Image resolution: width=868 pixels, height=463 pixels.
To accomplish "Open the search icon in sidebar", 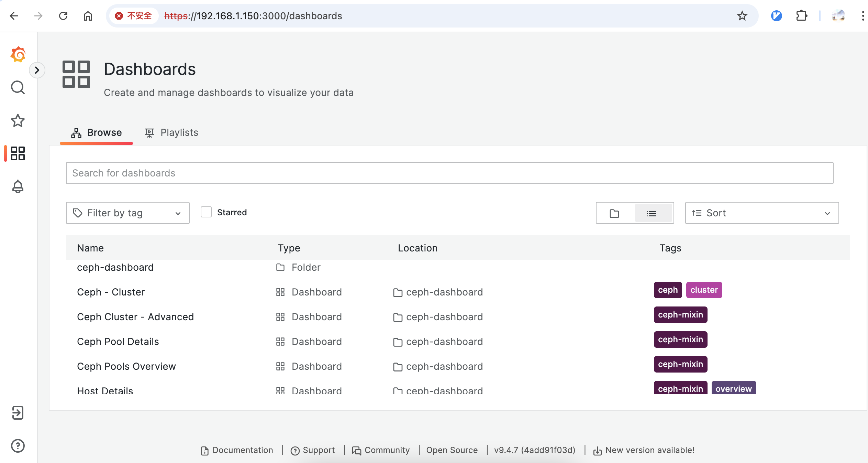I will [18, 87].
